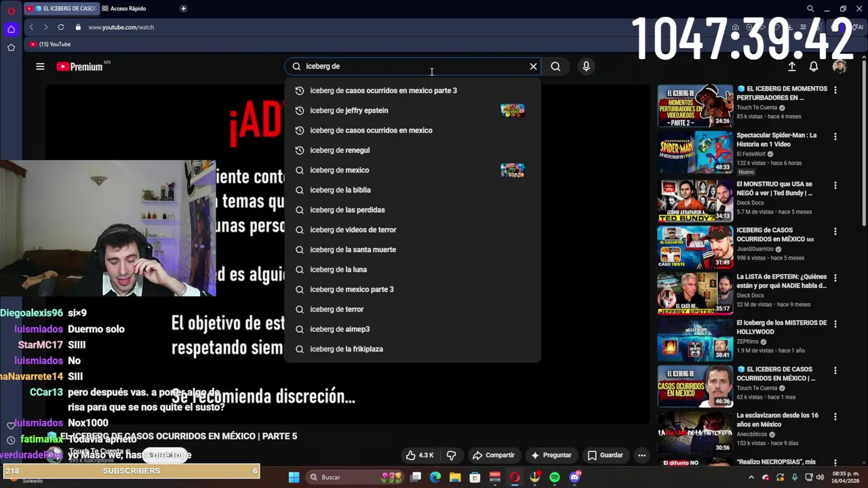
Task: Select suggestion 'iceberg de la biblia'
Action: pyautogui.click(x=412, y=190)
